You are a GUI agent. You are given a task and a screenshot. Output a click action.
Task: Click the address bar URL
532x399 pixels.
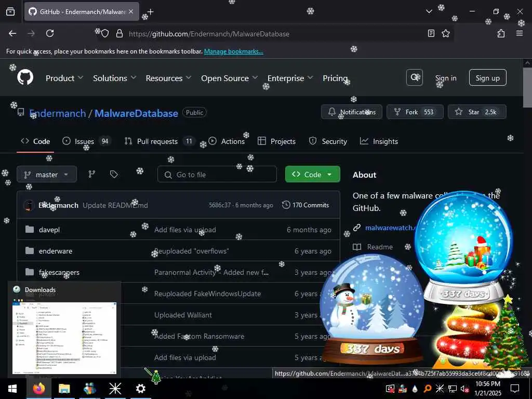tap(209, 34)
